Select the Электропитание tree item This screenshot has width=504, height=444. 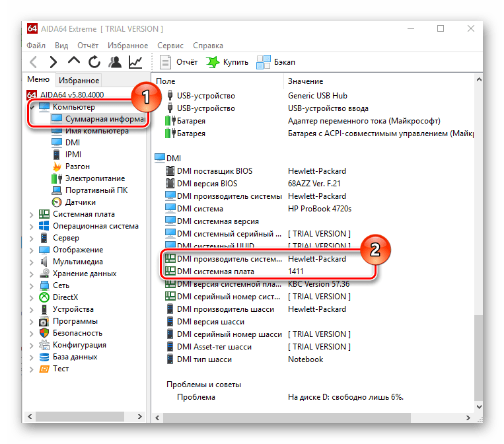(x=88, y=178)
